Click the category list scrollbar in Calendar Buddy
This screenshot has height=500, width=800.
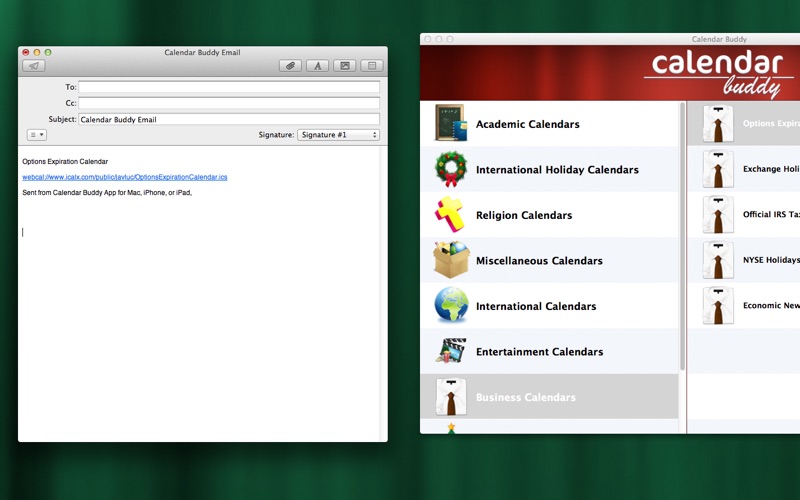click(x=682, y=236)
